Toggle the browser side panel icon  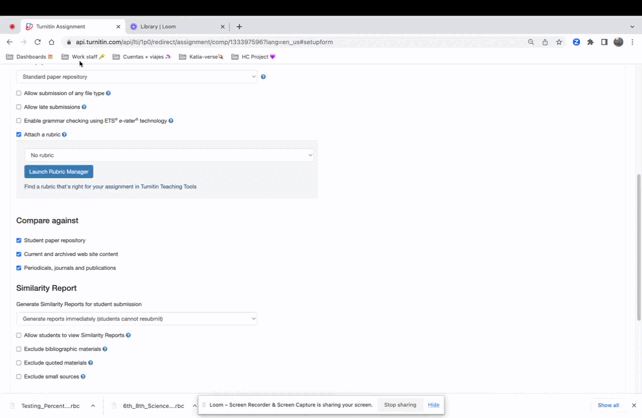[604, 42]
